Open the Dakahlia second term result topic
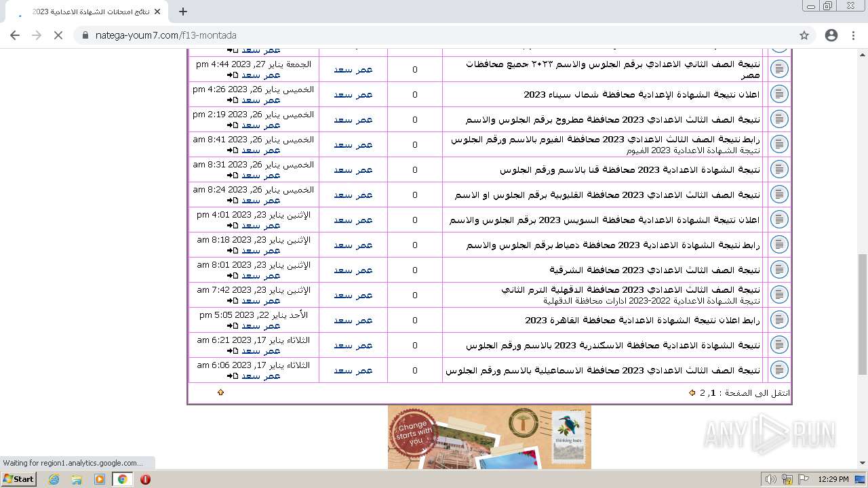Screen dimensions: 868x488 [631, 289]
